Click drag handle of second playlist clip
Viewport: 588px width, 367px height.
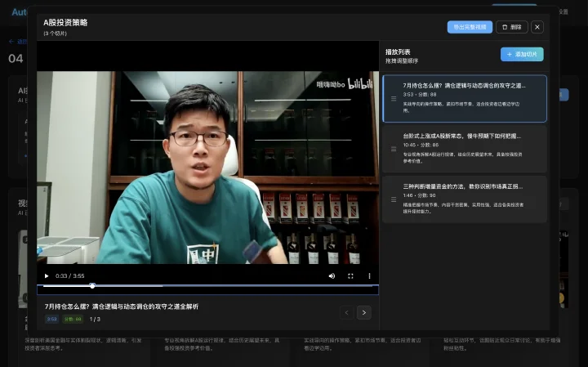pyautogui.click(x=394, y=149)
